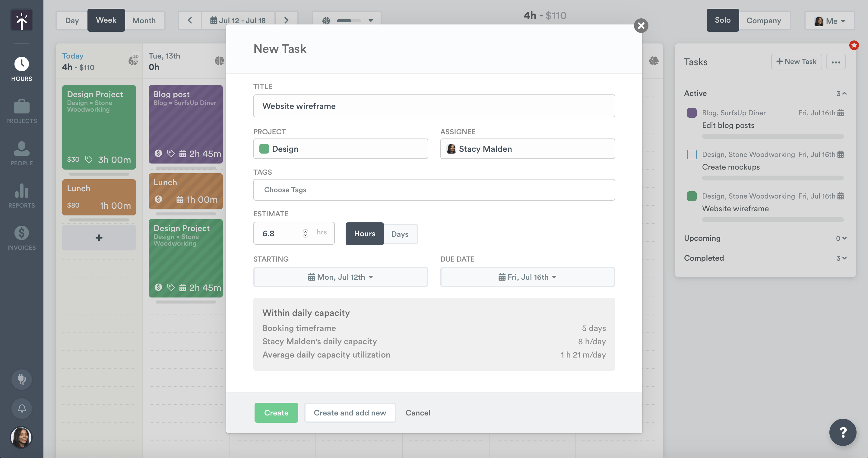868x458 pixels.
Task: Switch to the Company view tab
Action: 764,20
